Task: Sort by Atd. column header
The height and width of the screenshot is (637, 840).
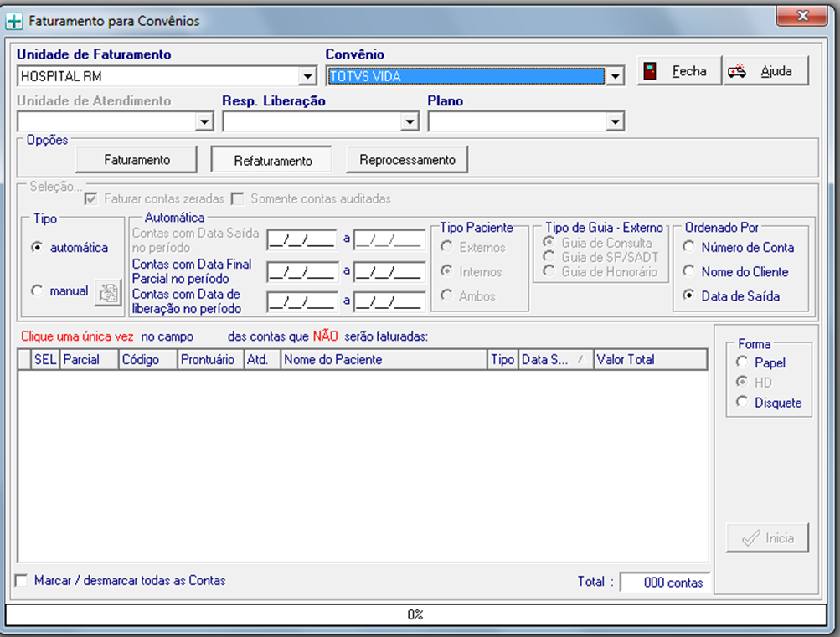Action: click(x=262, y=359)
